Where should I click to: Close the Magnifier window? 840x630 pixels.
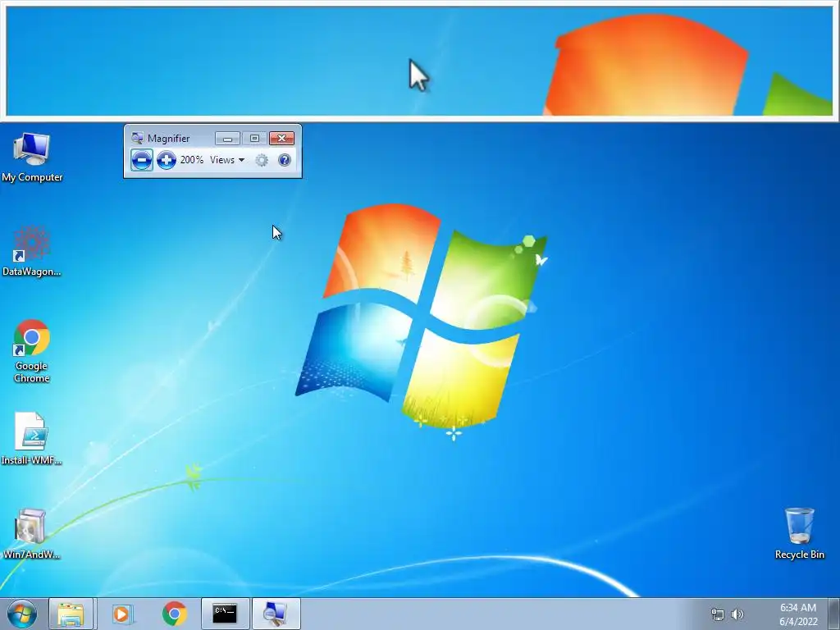coord(282,139)
